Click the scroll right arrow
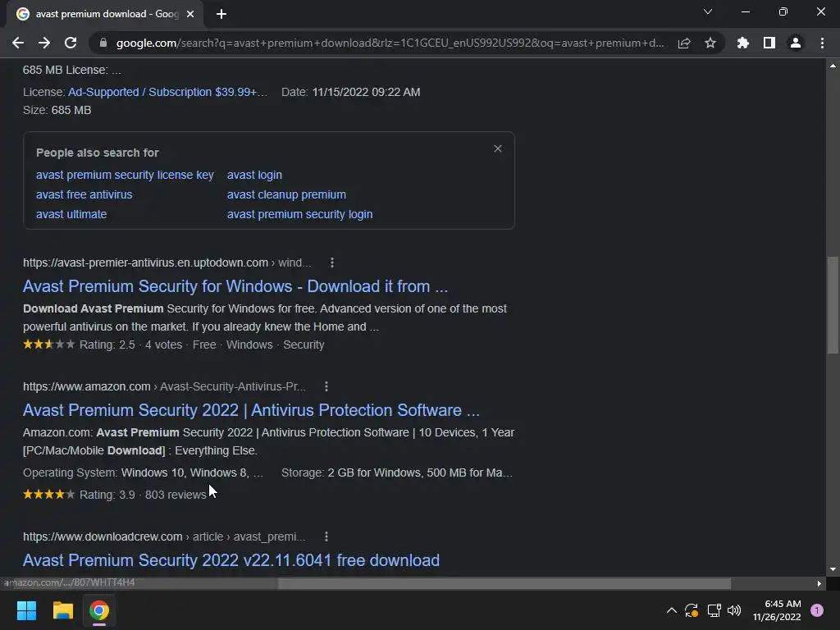Image resolution: width=840 pixels, height=630 pixels. click(x=819, y=583)
